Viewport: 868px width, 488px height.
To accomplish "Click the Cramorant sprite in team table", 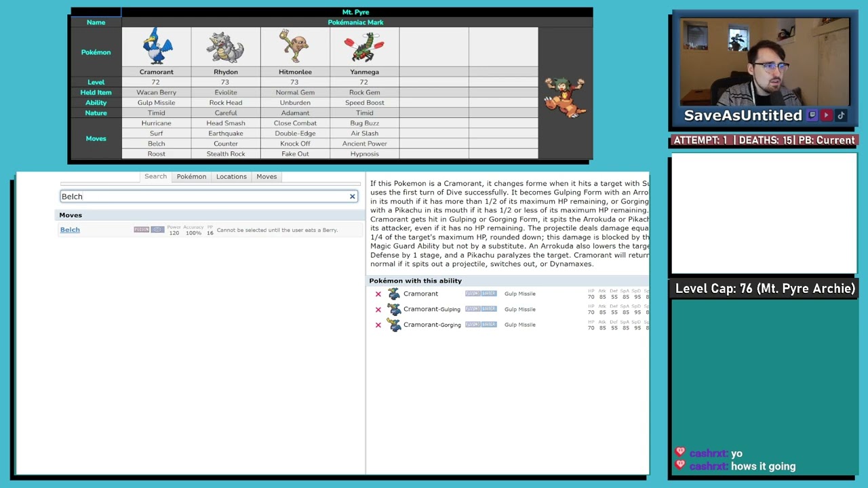I will coord(157,46).
